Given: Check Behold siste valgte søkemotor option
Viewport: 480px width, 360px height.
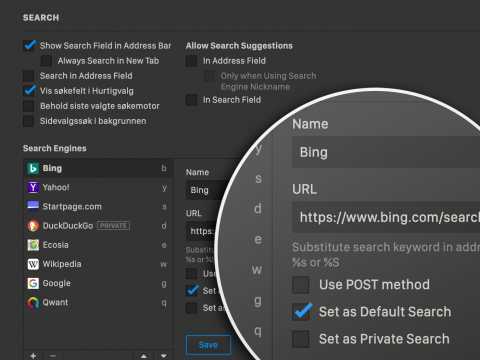Looking at the screenshot, I should pyautogui.click(x=29, y=106).
